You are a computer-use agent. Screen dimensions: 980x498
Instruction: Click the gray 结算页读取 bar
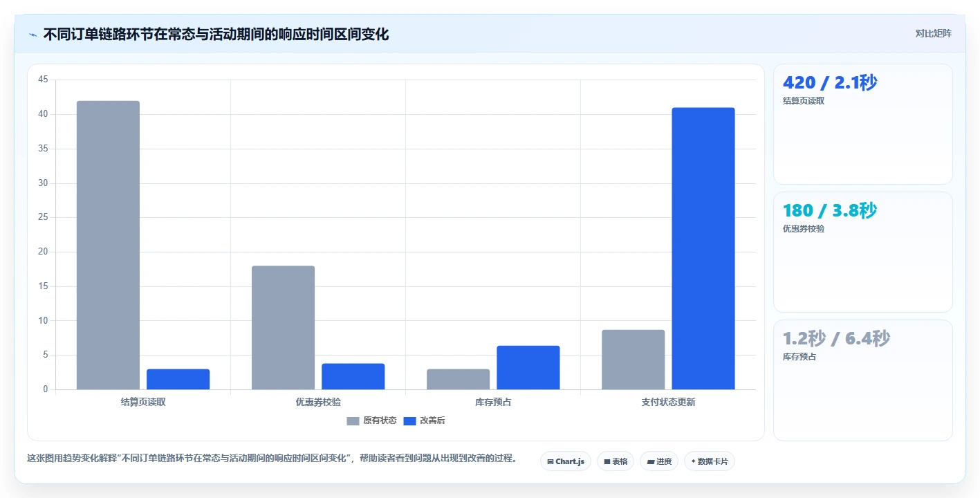point(108,245)
